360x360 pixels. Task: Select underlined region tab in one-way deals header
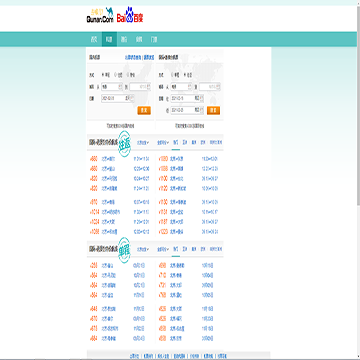[x=176, y=249]
